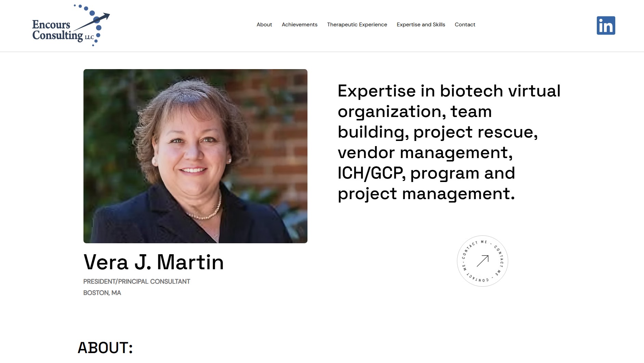This screenshot has width=644, height=363.
Task: Click the Contact navigation link
Action: 465,25
